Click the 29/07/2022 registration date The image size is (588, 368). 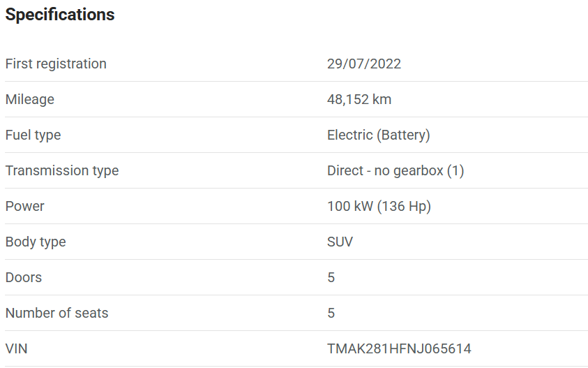[364, 64]
